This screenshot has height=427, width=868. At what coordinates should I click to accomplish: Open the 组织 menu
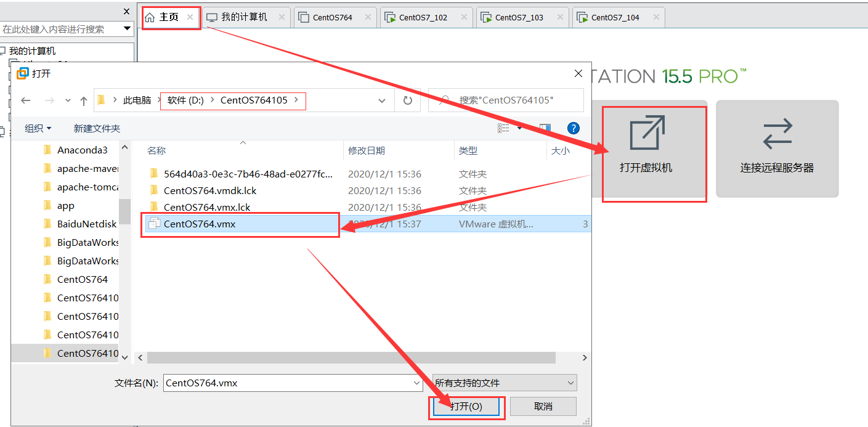coord(38,128)
